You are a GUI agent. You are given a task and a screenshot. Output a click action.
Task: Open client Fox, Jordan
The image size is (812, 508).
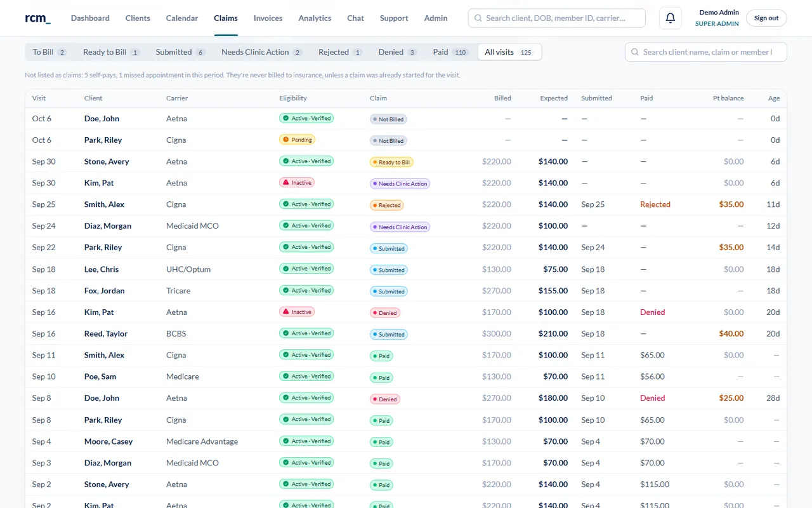104,291
